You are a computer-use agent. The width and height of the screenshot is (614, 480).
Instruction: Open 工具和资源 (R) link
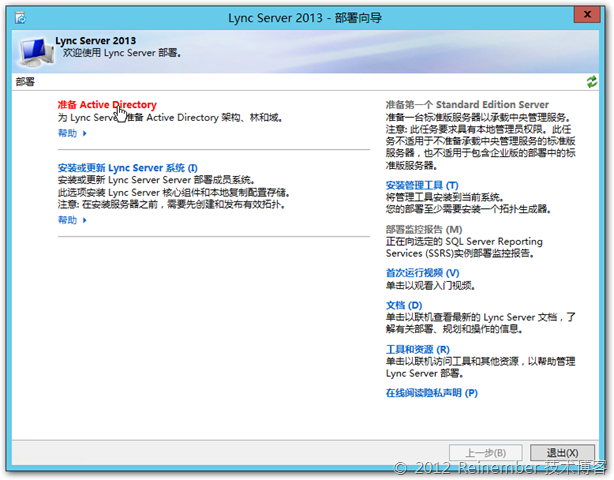[418, 349]
